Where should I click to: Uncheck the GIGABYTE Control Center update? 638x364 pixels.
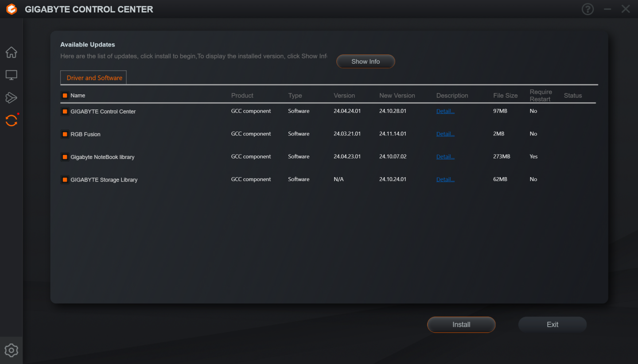pyautogui.click(x=65, y=112)
